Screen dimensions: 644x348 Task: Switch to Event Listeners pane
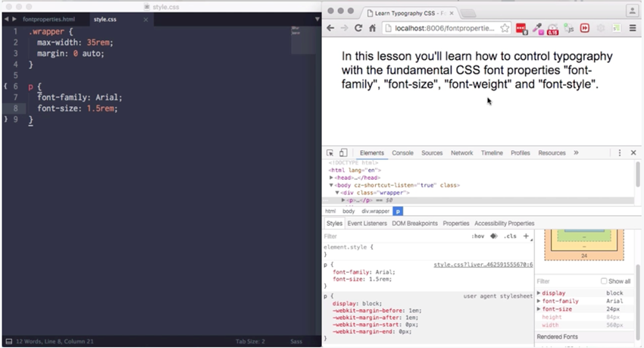pyautogui.click(x=367, y=224)
